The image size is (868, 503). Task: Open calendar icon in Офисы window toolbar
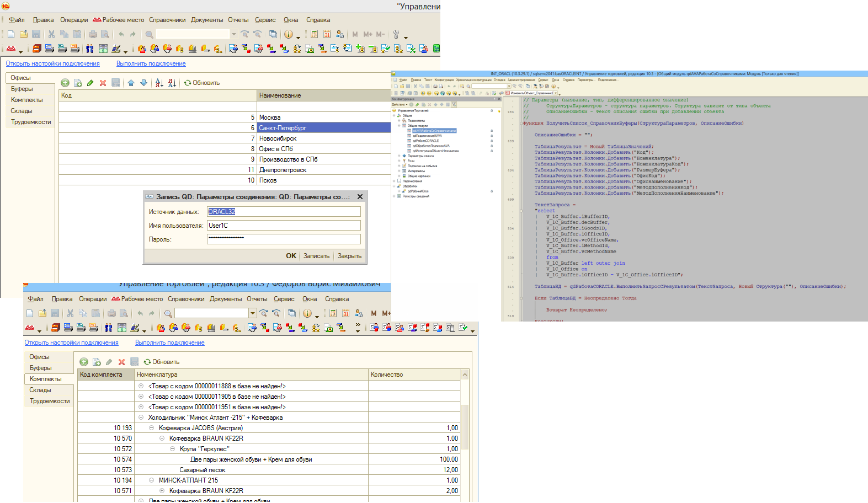(x=327, y=34)
